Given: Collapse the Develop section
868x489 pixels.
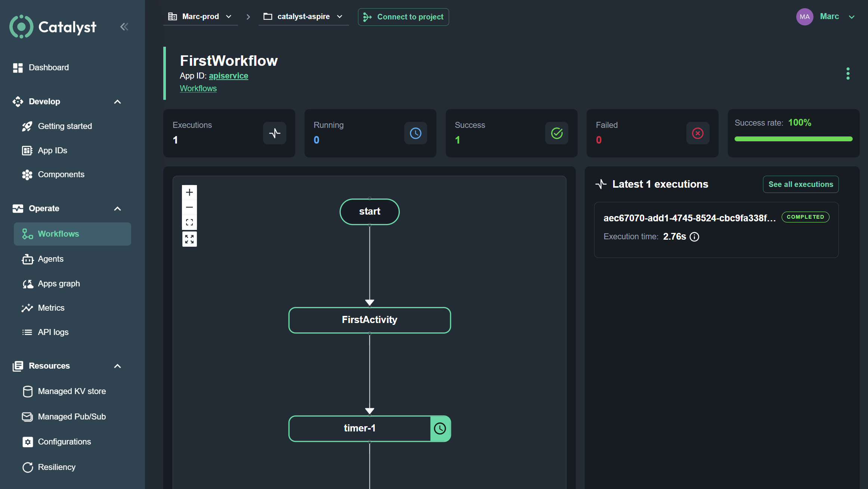Looking at the screenshot, I should 117,101.
